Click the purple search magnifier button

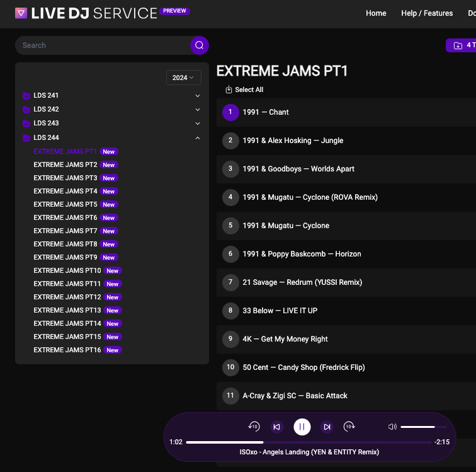pos(199,45)
